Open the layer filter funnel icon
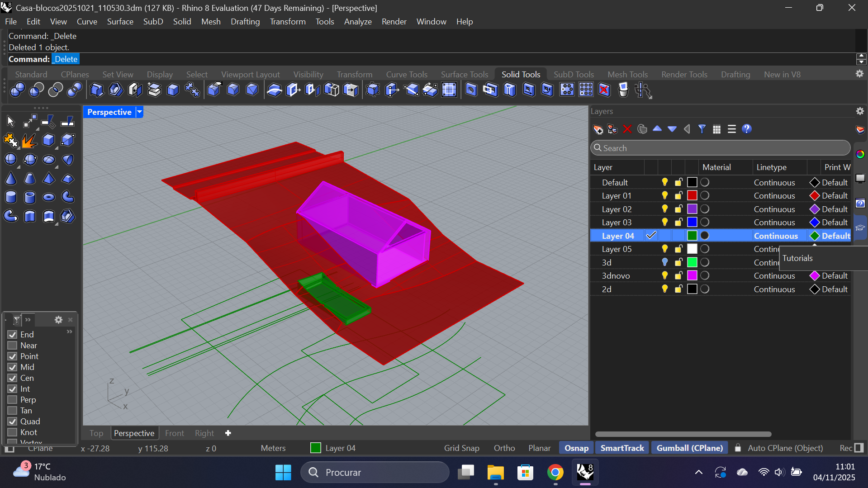Screen dimensions: 868x488 point(702,129)
